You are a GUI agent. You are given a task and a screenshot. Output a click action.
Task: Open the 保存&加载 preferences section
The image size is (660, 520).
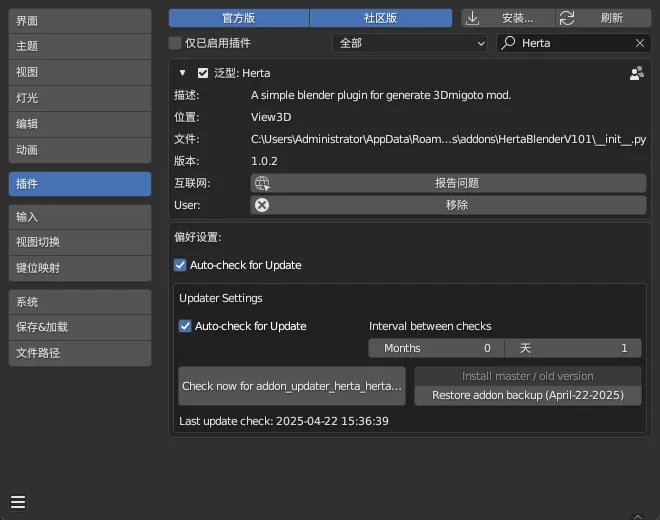tap(80, 327)
